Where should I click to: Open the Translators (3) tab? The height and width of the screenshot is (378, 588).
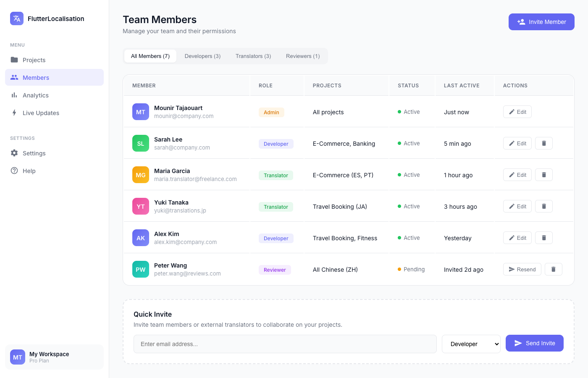253,55
